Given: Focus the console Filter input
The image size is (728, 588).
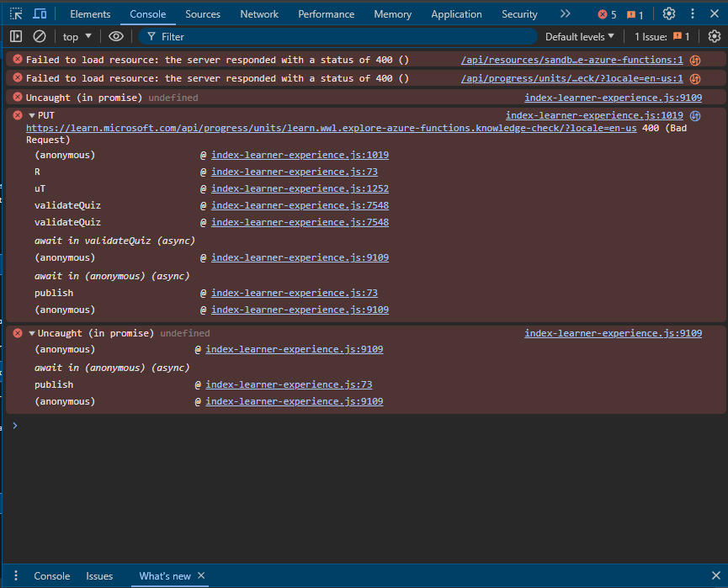Looking at the screenshot, I should [x=338, y=37].
